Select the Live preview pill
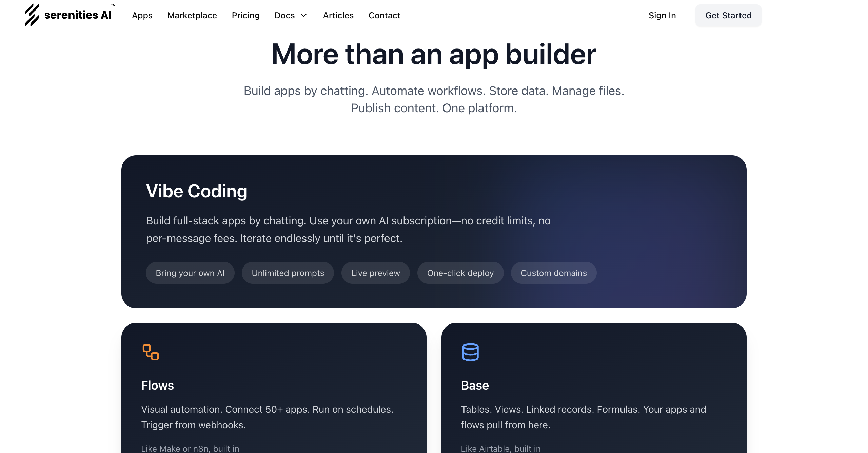Screen dimensions: 868x453 [375, 273]
